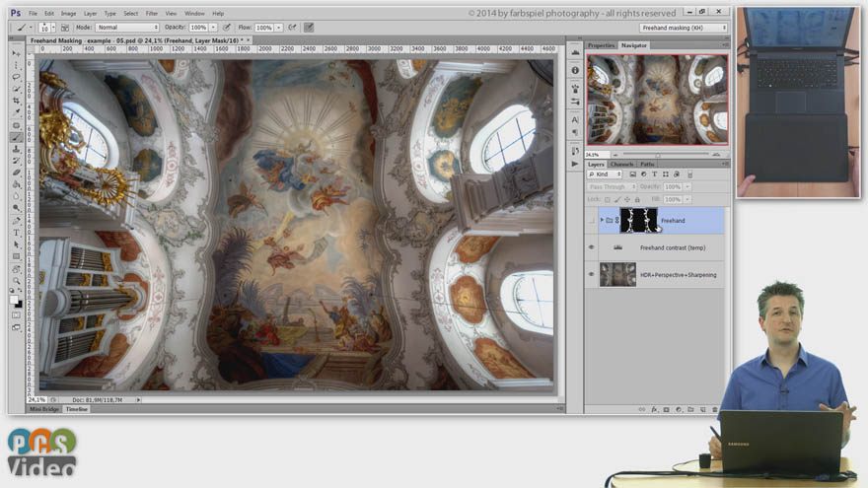Open the File menu
The image size is (868, 488).
pyautogui.click(x=34, y=13)
